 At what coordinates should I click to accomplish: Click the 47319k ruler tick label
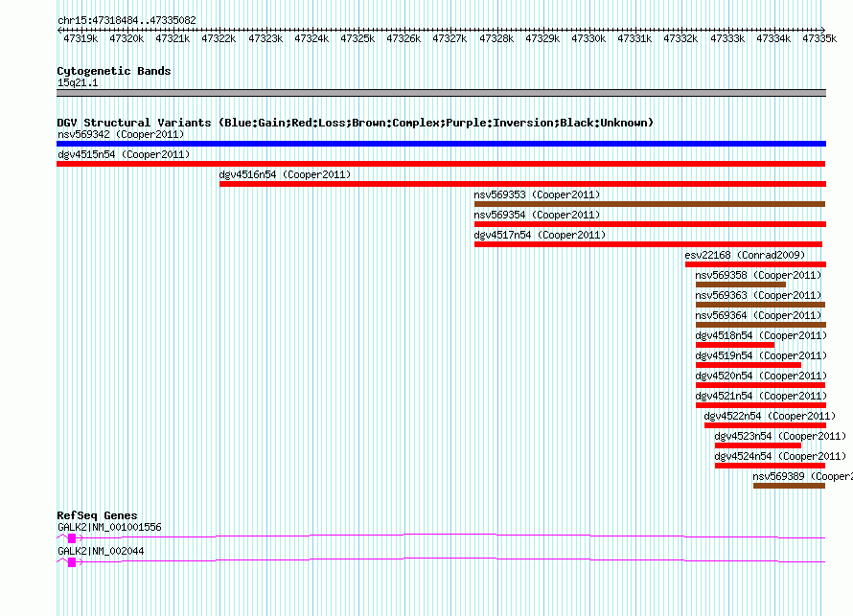[x=81, y=38]
